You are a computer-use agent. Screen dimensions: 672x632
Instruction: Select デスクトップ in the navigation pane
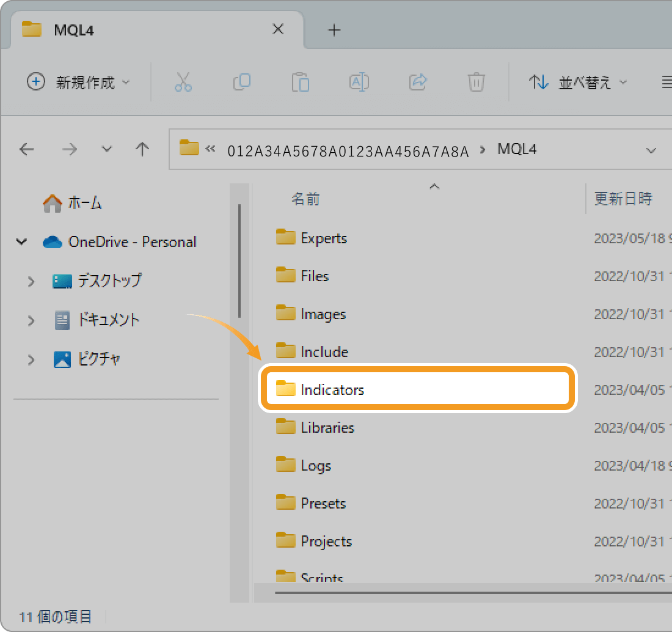(x=97, y=281)
